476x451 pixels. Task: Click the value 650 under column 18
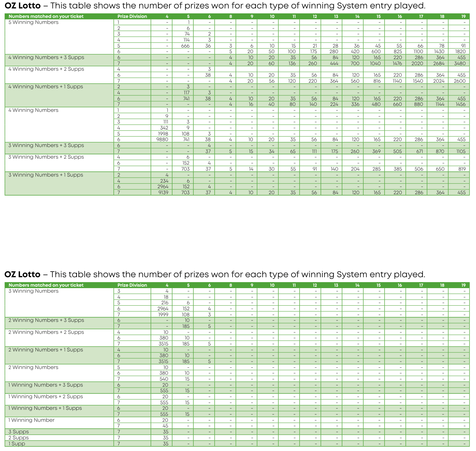coord(440,169)
